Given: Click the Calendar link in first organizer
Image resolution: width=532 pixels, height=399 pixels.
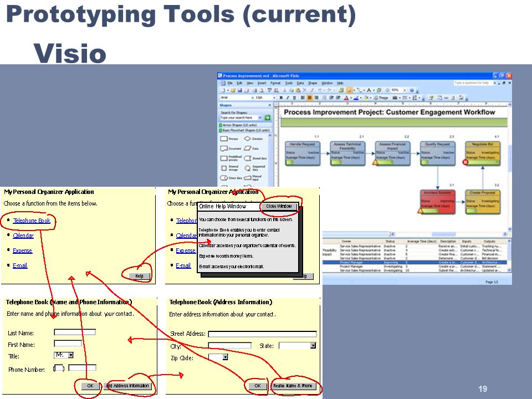Looking at the screenshot, I should (x=23, y=236).
